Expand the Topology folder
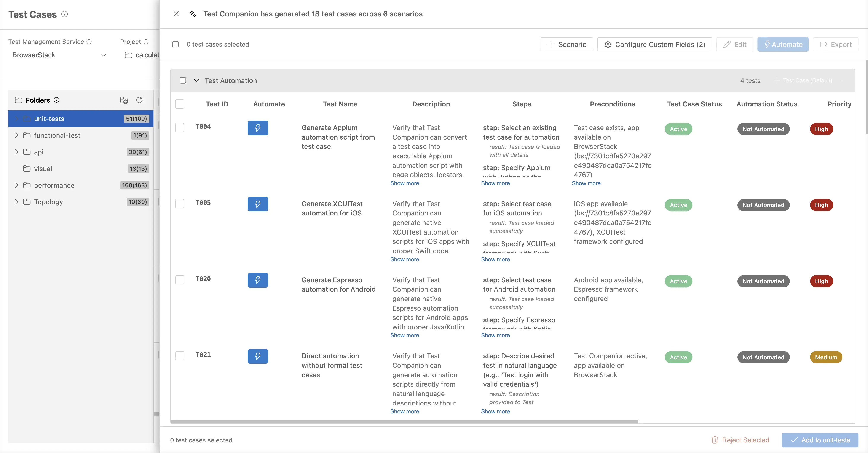Screen dimensions: 868x453 pyautogui.click(x=16, y=202)
